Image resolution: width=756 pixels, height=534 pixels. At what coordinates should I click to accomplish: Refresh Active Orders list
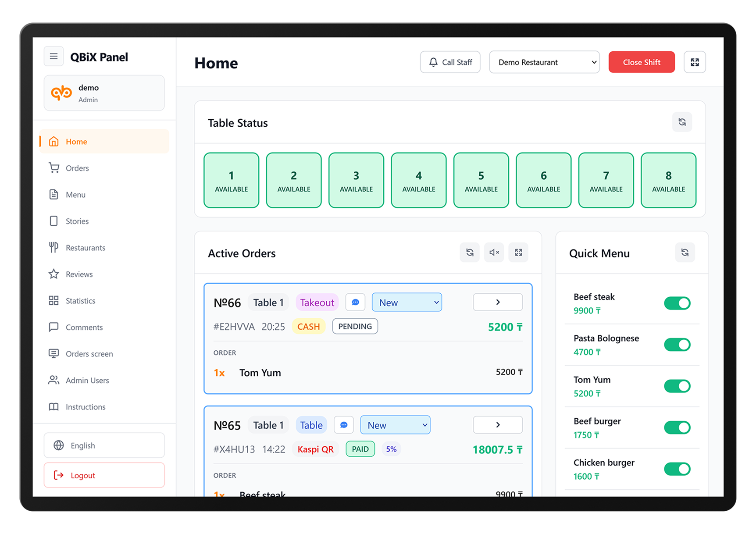click(470, 253)
